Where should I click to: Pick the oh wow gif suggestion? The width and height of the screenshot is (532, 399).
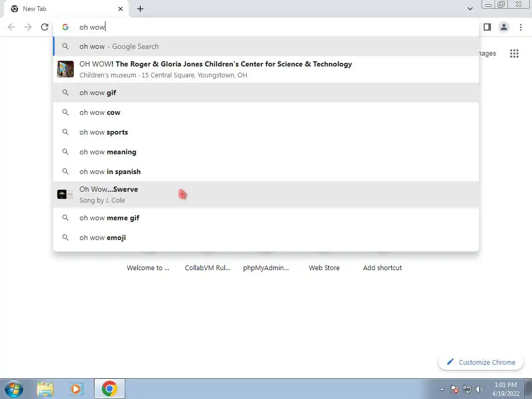(266, 92)
